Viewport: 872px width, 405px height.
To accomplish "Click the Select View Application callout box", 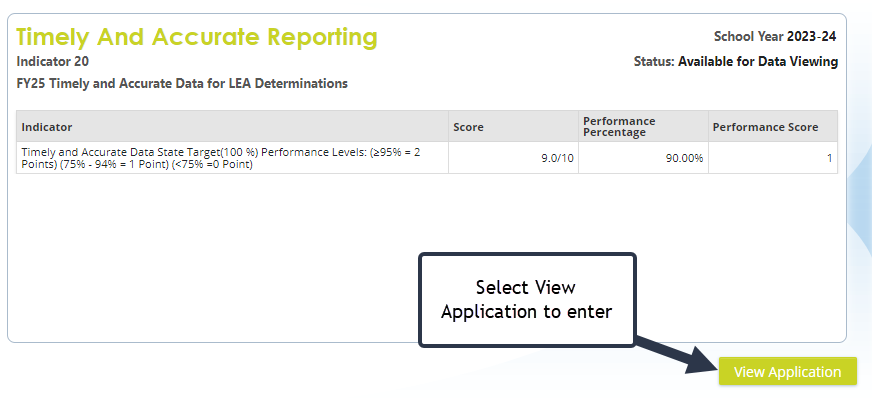I will pyautogui.click(x=526, y=300).
